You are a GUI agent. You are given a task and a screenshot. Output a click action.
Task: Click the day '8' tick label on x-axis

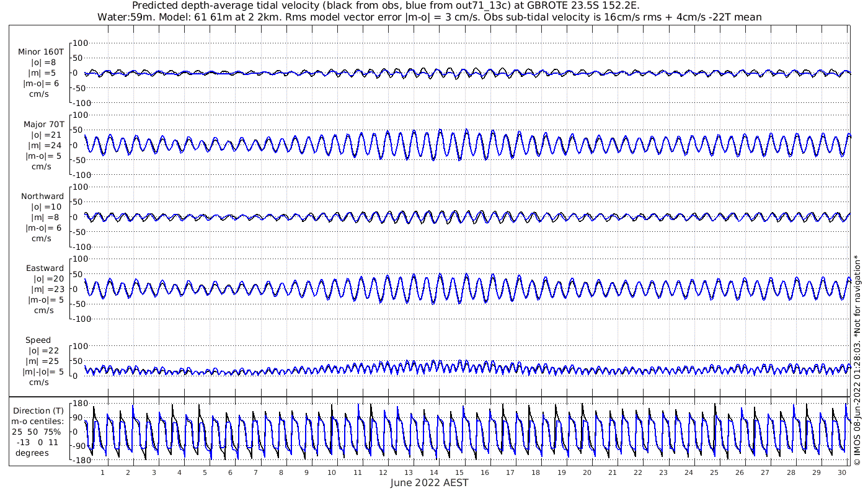(x=281, y=472)
